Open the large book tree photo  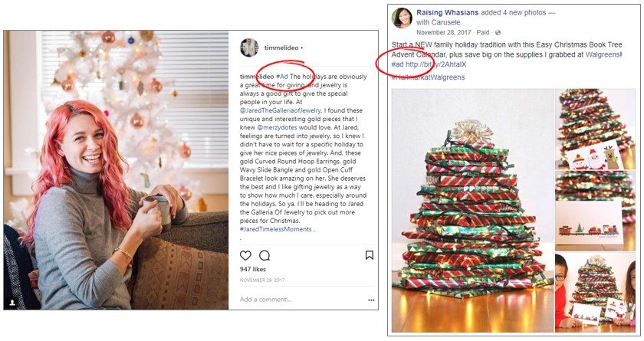pos(472,211)
